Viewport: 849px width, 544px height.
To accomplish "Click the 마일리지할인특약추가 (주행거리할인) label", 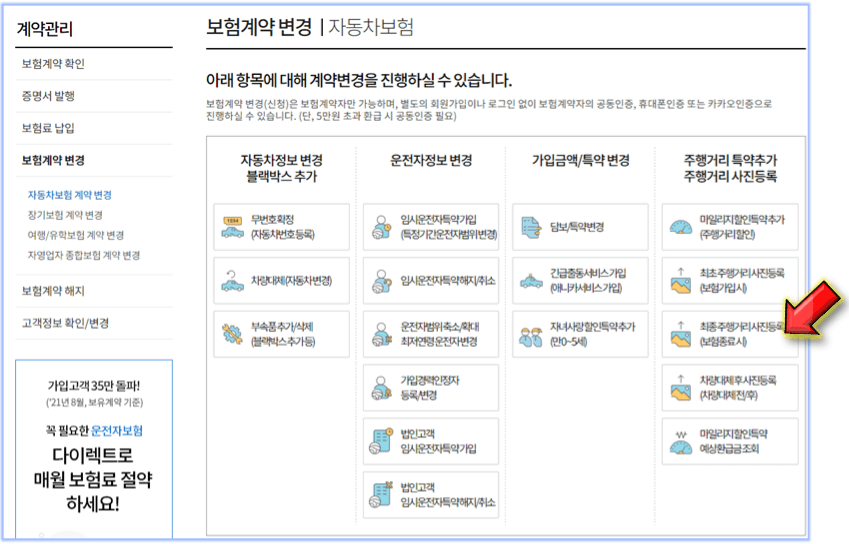I will point(742,227).
